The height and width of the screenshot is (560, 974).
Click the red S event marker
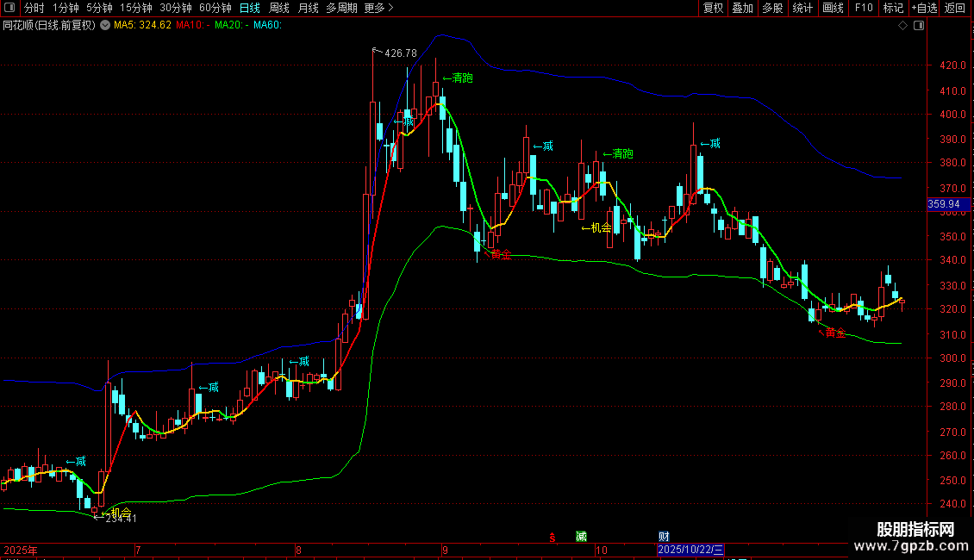point(553,537)
